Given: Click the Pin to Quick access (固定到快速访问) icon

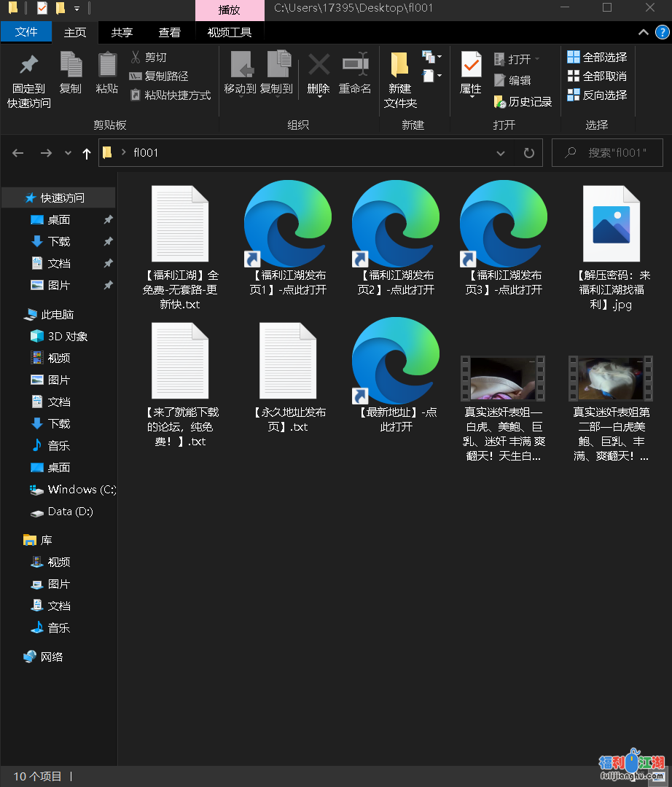Looking at the screenshot, I should [x=29, y=66].
